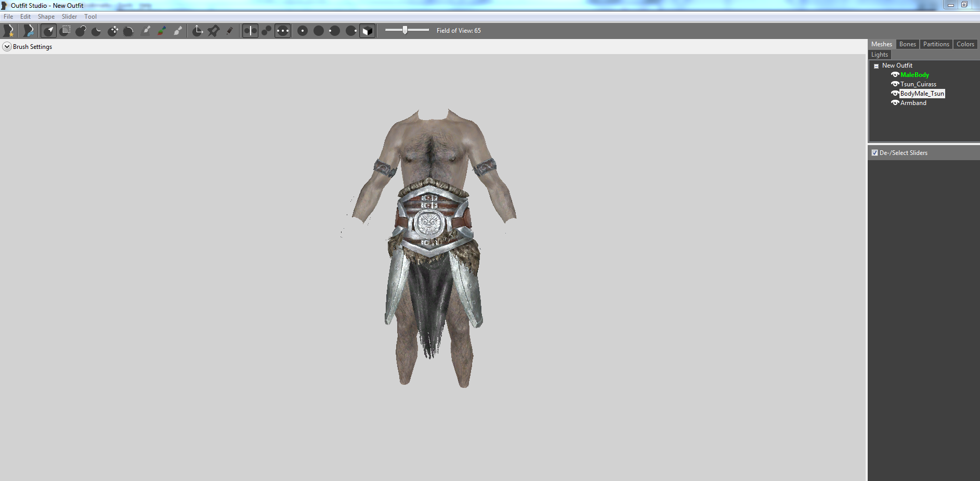
Task: Switch to the Colors tab
Action: click(x=965, y=44)
